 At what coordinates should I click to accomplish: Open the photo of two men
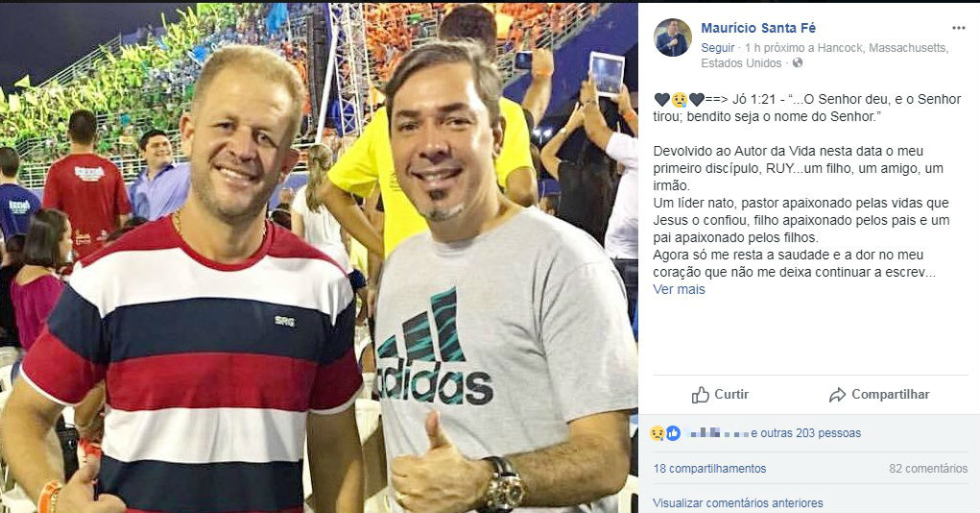319,257
